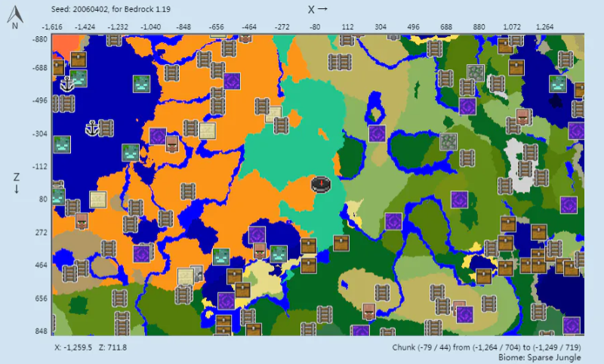
Task: Select ruined portal near X 766, Z 70
Action: [460, 200]
